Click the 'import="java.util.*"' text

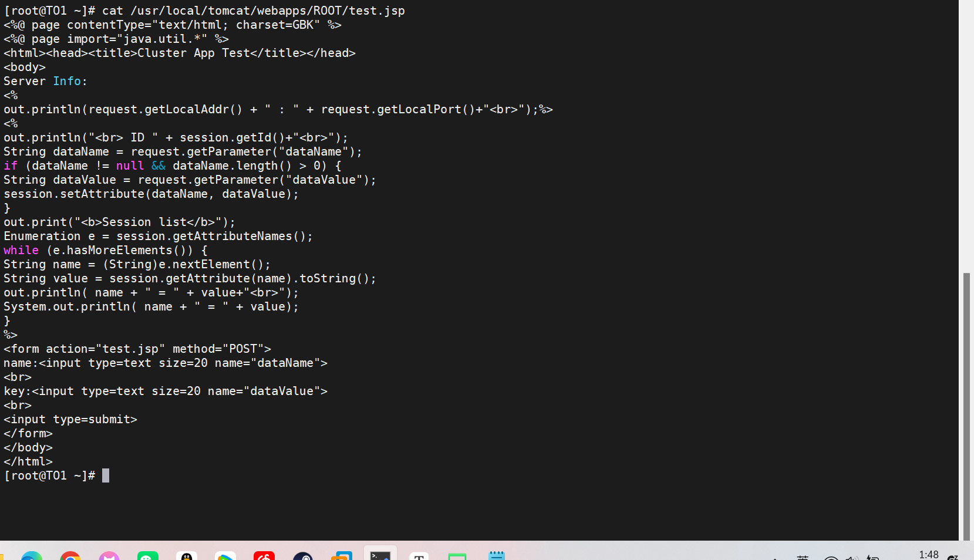coord(137,39)
